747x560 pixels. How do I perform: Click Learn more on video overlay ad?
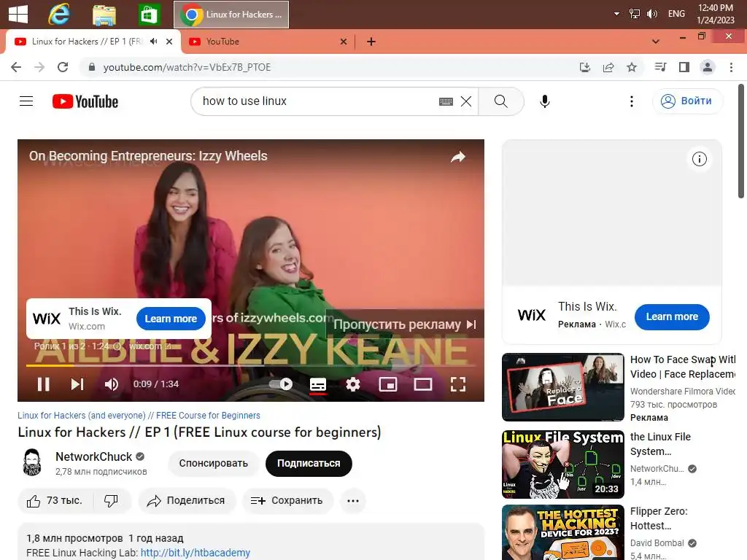(171, 319)
